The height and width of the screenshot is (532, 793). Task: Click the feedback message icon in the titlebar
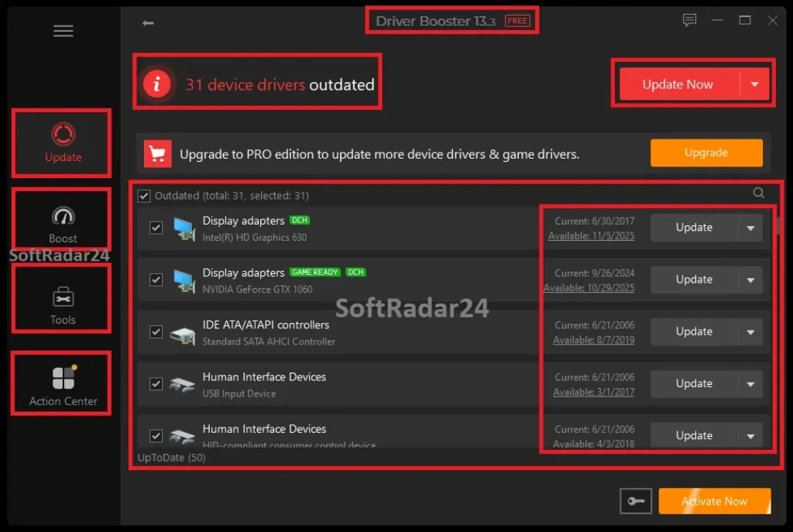pos(689,20)
